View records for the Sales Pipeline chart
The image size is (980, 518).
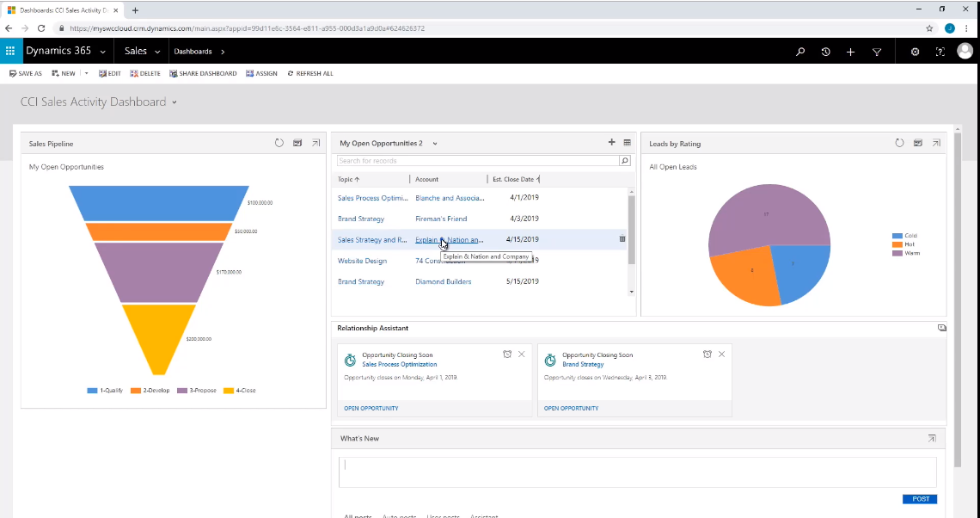[297, 143]
